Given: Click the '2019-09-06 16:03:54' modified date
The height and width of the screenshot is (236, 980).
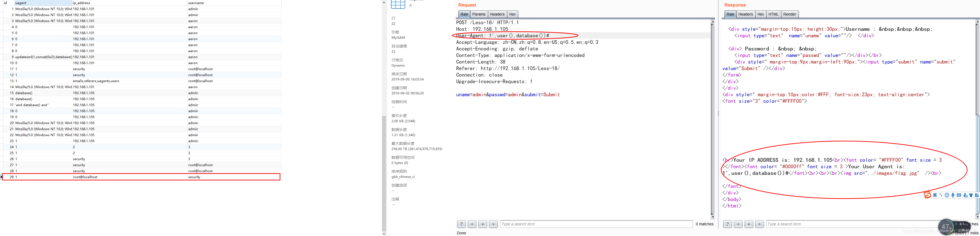Looking at the screenshot, I should [x=407, y=79].
